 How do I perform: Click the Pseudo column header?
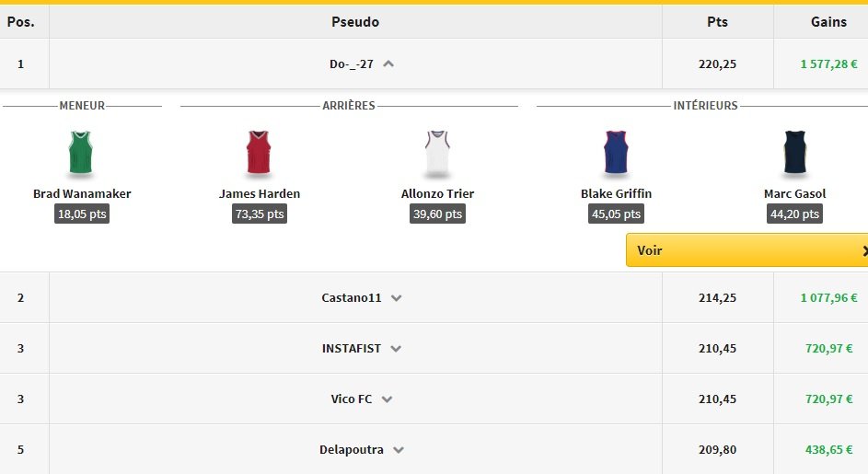point(355,22)
